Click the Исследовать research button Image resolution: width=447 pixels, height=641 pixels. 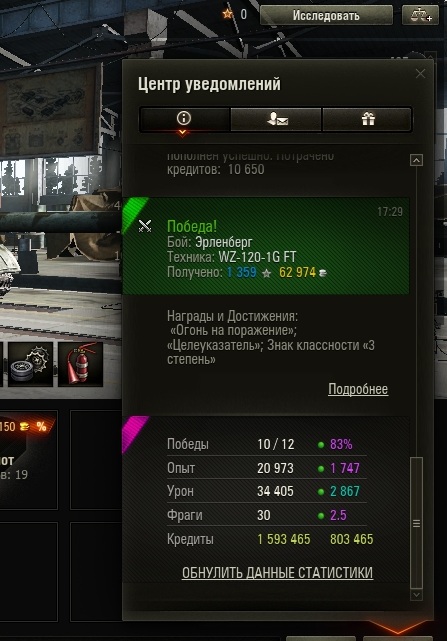pos(326,15)
